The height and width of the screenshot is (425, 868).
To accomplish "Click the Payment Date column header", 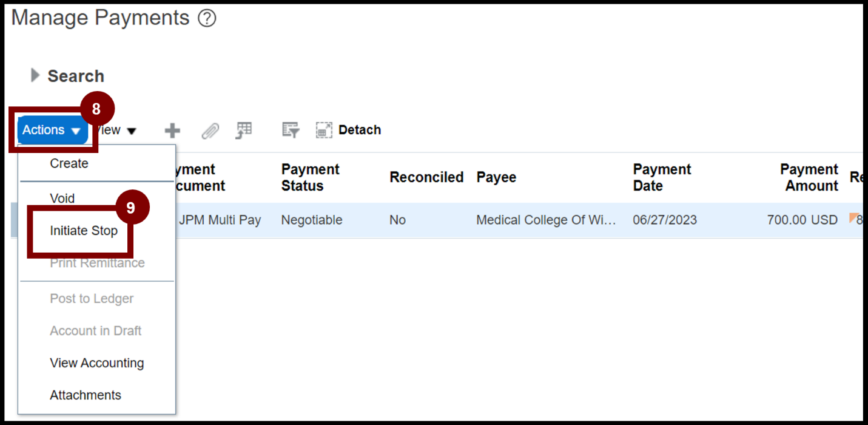I will [662, 177].
